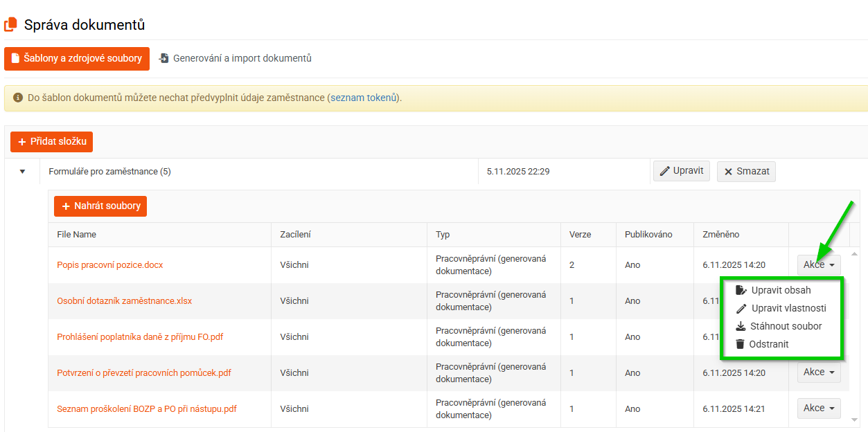Open Akce dropdown for Potvrzení o převzetí
The width and height of the screenshot is (868, 432).
click(x=818, y=372)
